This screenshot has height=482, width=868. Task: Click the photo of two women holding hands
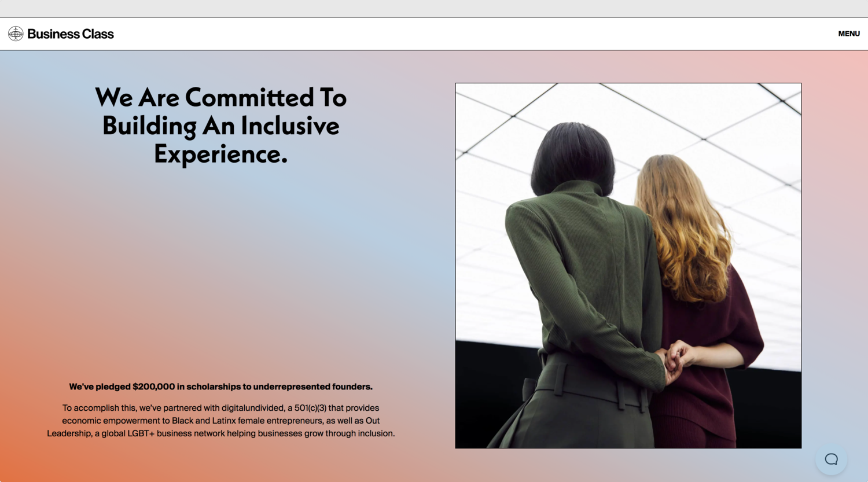tap(628, 266)
